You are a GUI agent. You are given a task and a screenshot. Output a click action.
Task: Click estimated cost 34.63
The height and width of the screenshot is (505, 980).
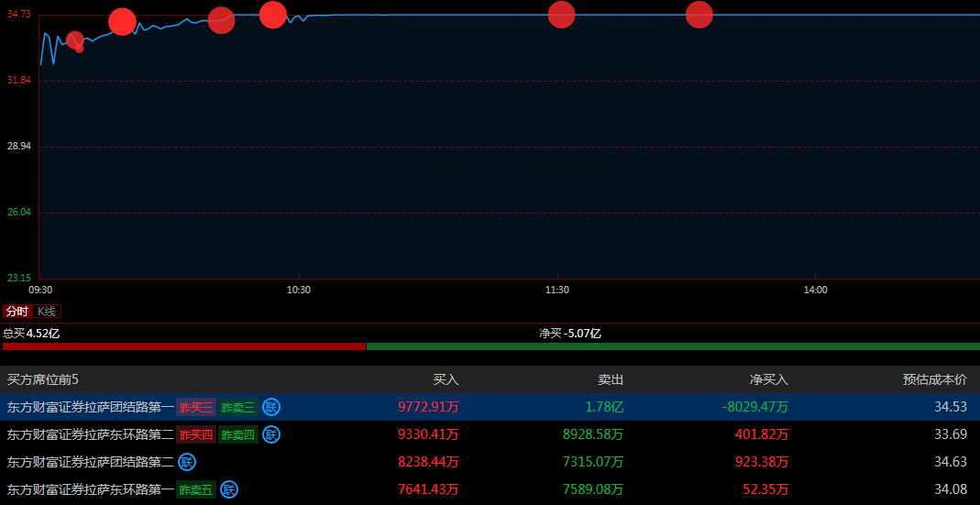[951, 463]
